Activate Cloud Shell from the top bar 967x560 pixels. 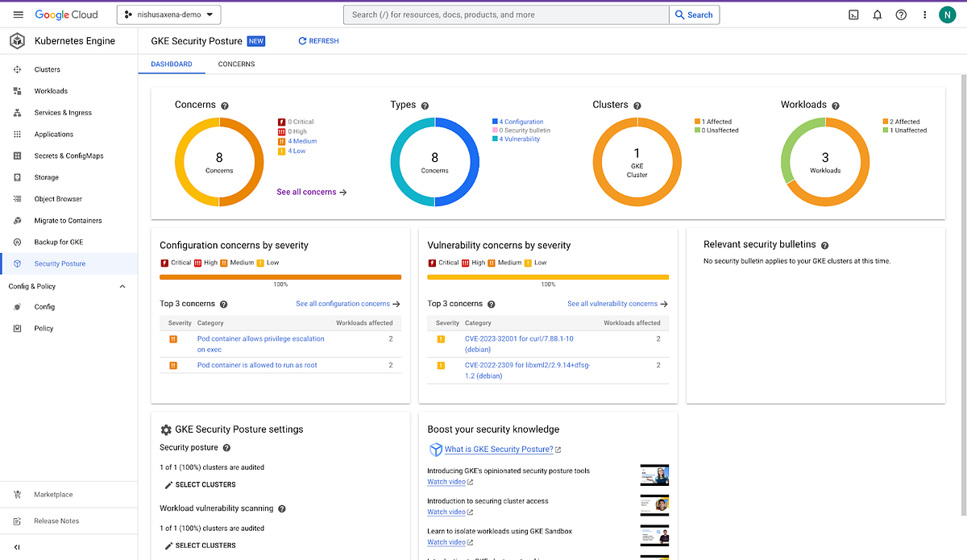click(853, 14)
